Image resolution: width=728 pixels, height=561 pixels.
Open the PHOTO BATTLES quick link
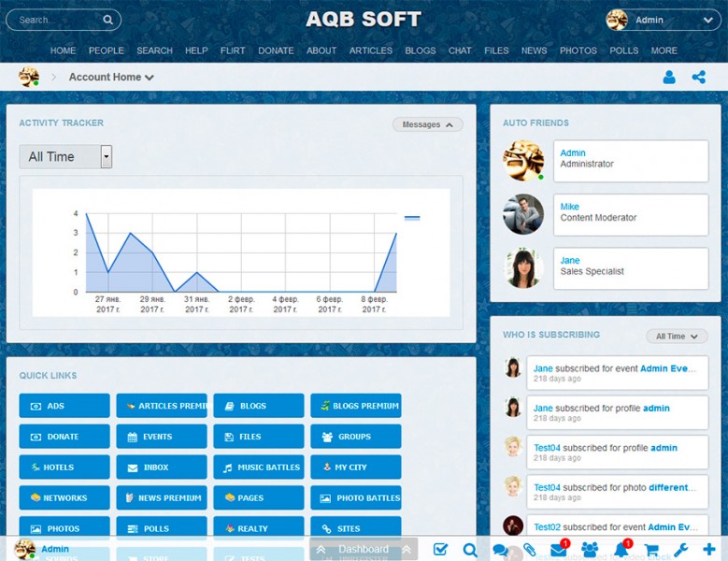(x=356, y=497)
